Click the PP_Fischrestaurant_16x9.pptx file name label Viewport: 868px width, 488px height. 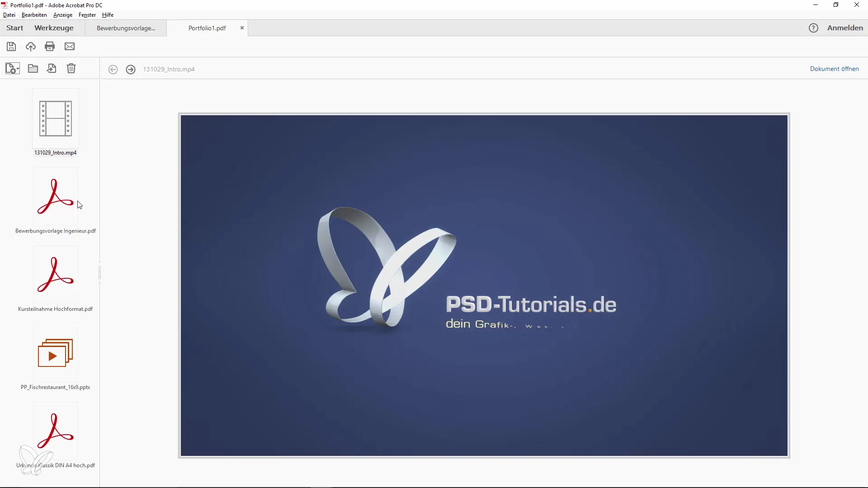click(x=56, y=387)
